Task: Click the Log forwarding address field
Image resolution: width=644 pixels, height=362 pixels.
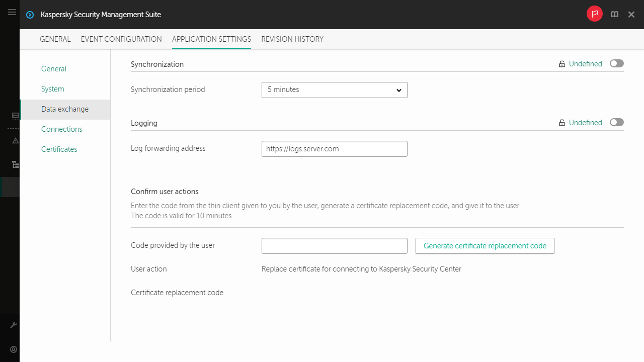Action: (x=334, y=148)
